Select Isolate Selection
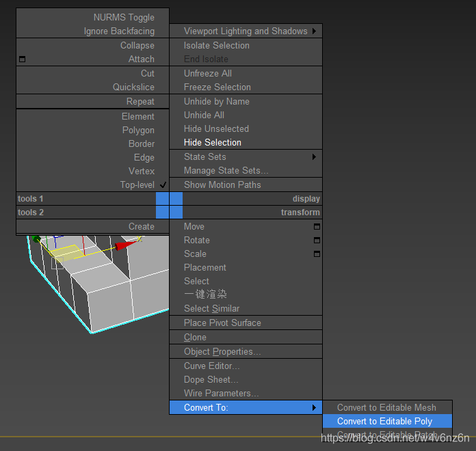 (x=217, y=45)
